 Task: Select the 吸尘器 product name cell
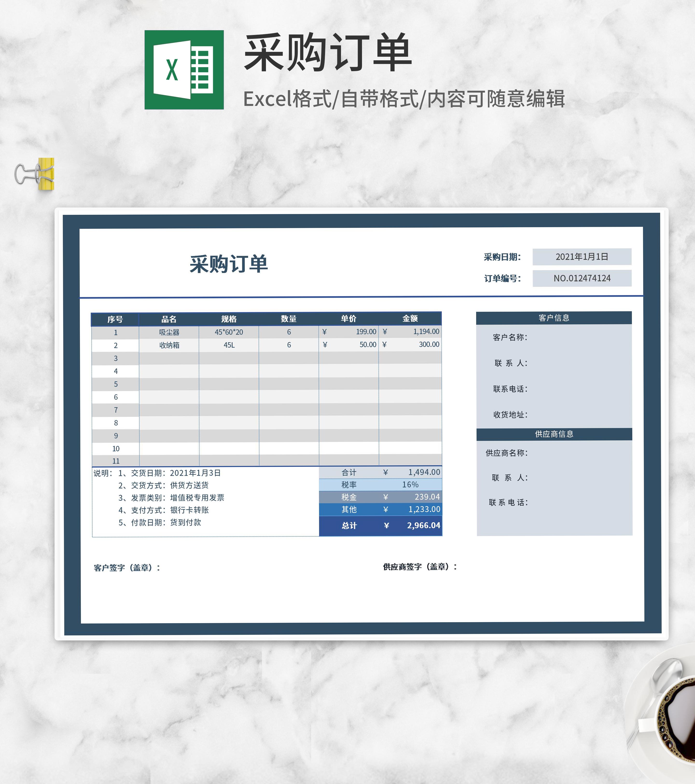(x=168, y=332)
